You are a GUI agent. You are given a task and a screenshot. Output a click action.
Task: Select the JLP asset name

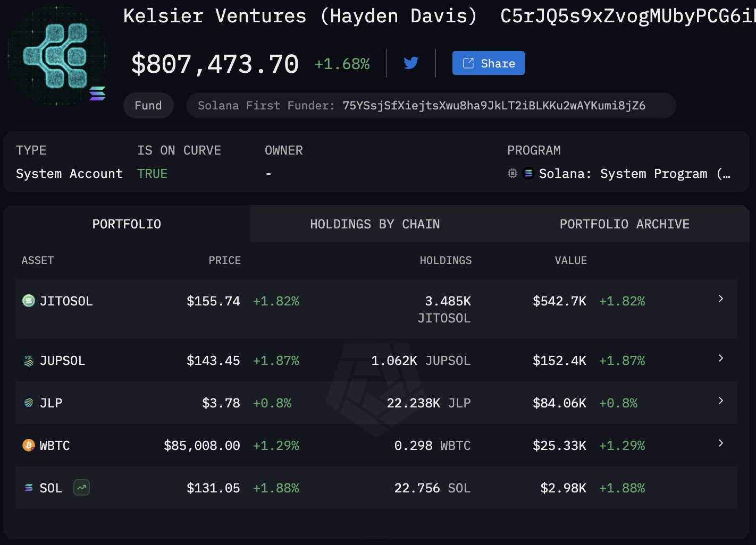51,403
